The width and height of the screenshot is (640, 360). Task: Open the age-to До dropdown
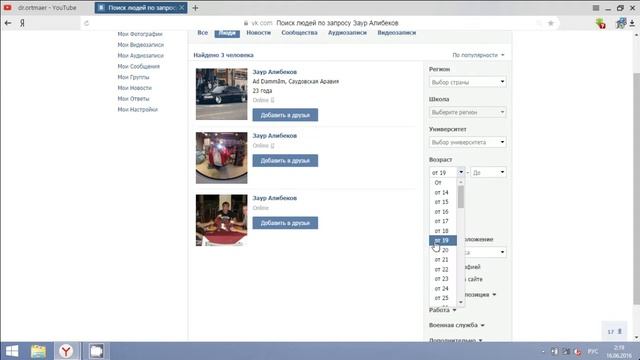pos(488,173)
